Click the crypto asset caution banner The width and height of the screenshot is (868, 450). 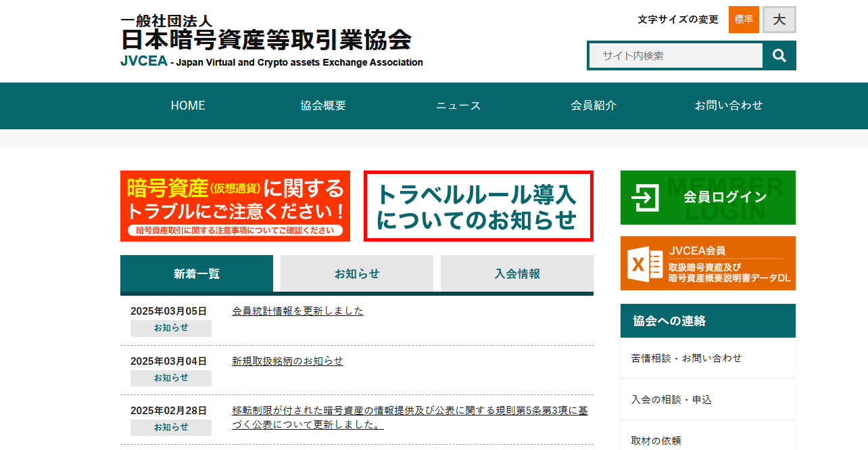[x=235, y=206]
